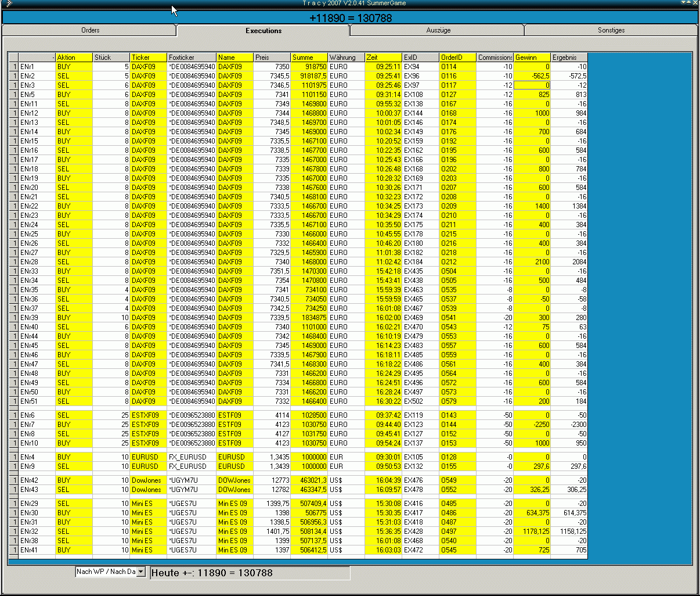Click the EURUSD ticker cell in row ENr4

pos(148,457)
